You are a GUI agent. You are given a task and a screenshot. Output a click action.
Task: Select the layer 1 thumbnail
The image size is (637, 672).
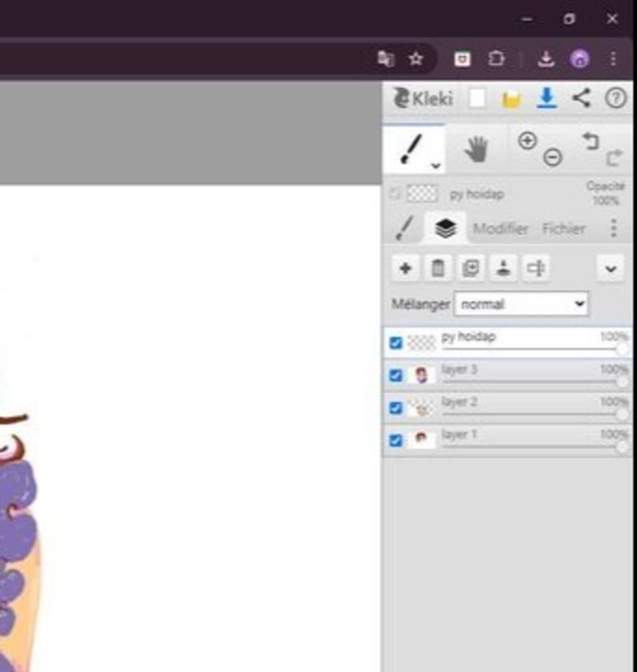[421, 440]
